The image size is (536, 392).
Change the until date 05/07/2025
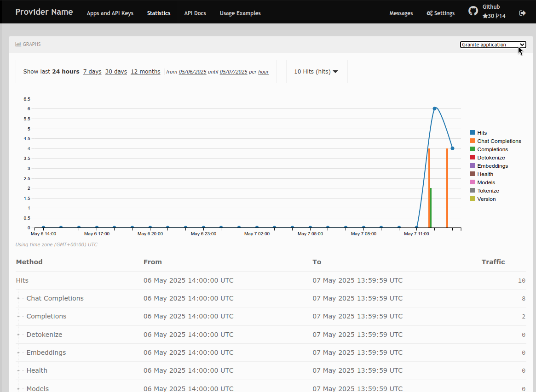[233, 72]
